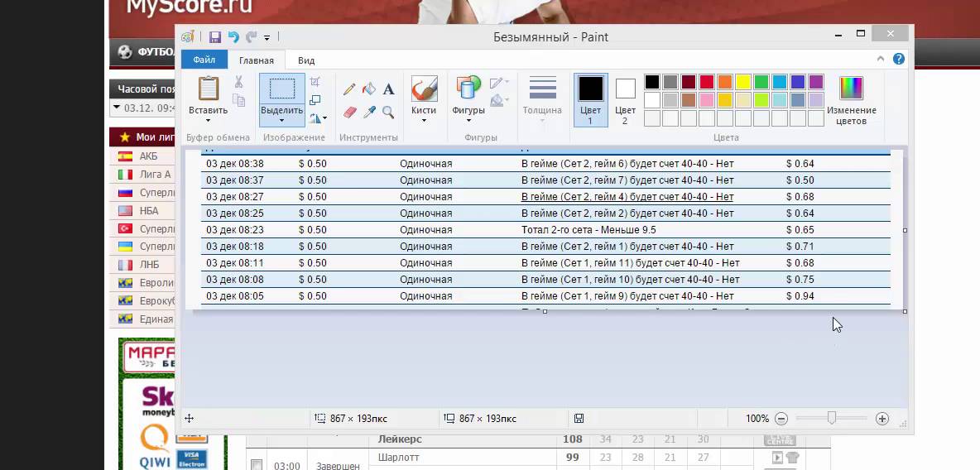Select the Fill with color bucket tool

point(369,89)
